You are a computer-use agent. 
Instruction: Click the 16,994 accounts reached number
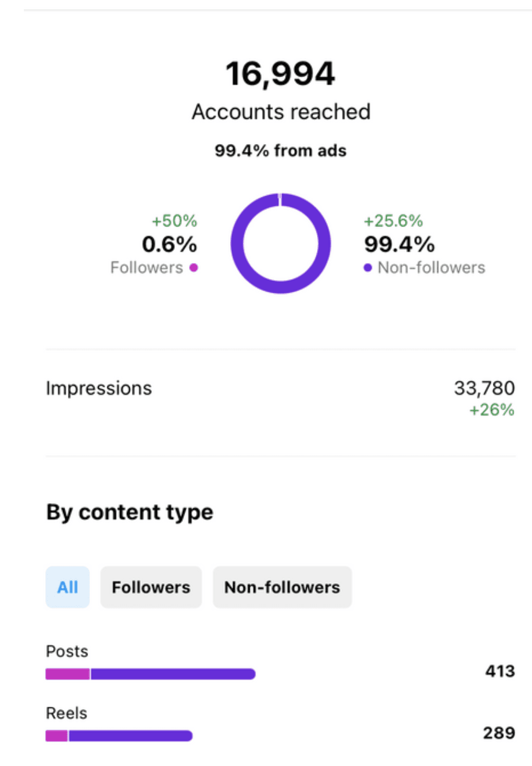pos(281,74)
